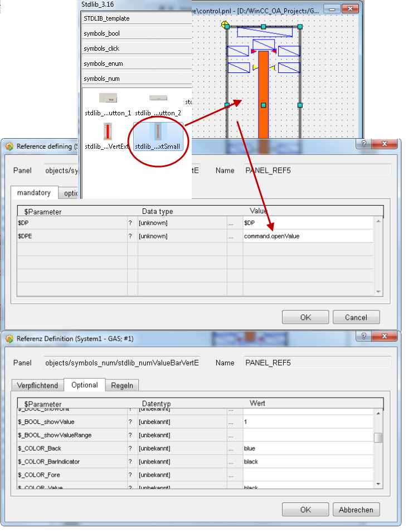Click OK in Referenz Definition dialog
The width and height of the screenshot is (418, 532).
point(305,510)
